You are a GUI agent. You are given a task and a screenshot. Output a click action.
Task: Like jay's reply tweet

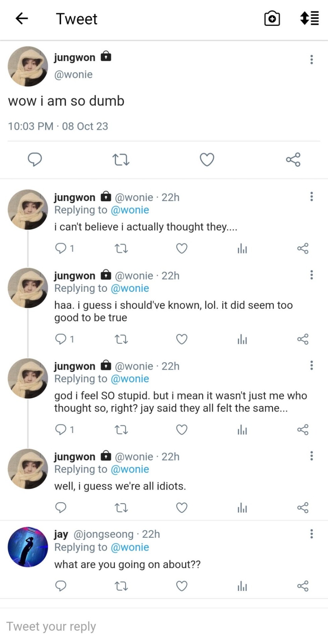coord(182,586)
